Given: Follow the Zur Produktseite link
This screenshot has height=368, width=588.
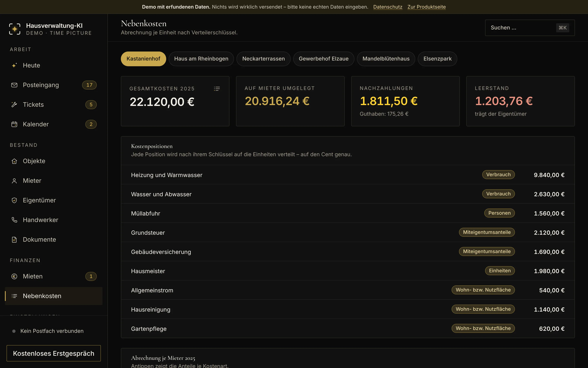Looking at the screenshot, I should point(427,7).
